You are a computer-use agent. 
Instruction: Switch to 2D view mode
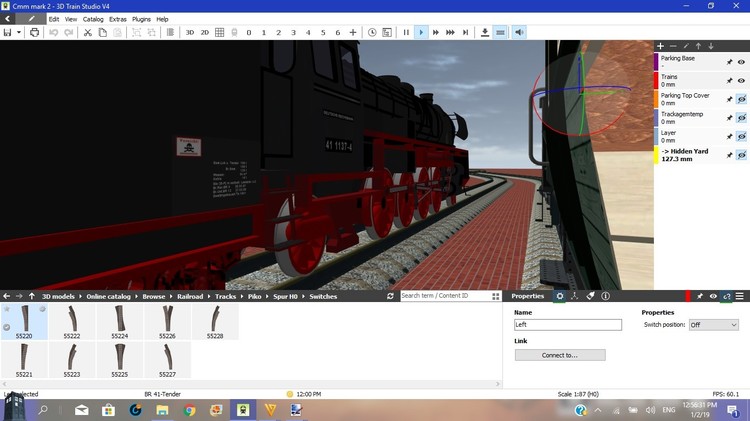(205, 33)
